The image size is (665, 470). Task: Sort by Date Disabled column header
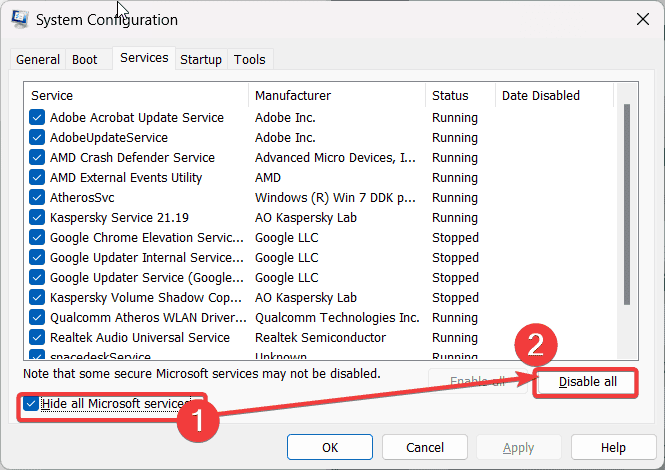(x=555, y=95)
